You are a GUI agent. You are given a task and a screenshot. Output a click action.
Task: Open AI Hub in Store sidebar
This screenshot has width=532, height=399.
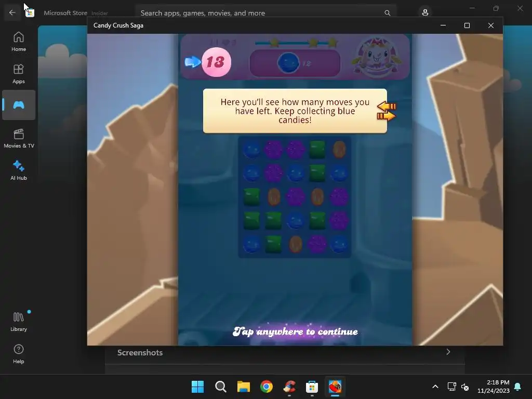click(x=19, y=170)
